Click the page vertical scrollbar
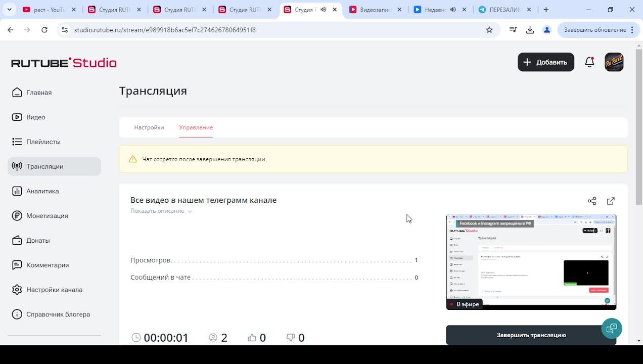Image resolution: width=643 pixels, height=364 pixels. coord(639,126)
